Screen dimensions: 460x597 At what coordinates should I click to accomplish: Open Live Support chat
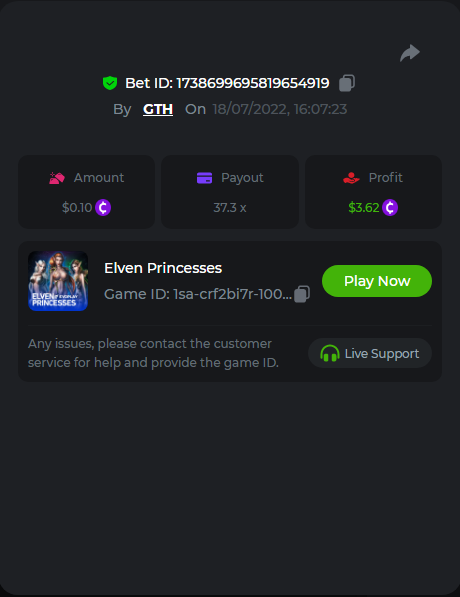(x=370, y=353)
